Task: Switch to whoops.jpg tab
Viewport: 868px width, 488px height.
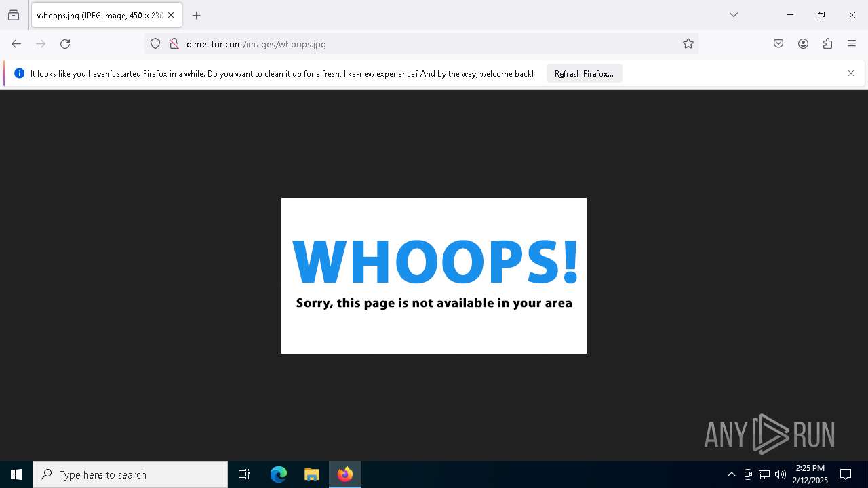Action: pos(106,15)
